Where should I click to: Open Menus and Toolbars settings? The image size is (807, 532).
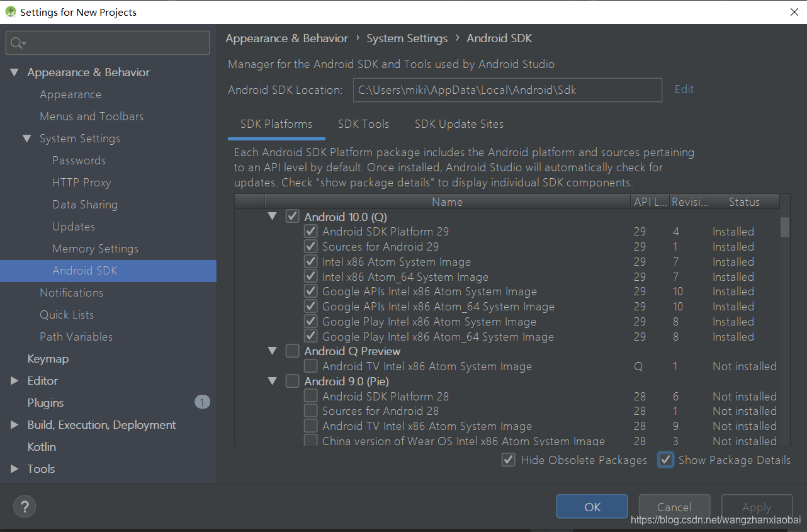pyautogui.click(x=91, y=116)
